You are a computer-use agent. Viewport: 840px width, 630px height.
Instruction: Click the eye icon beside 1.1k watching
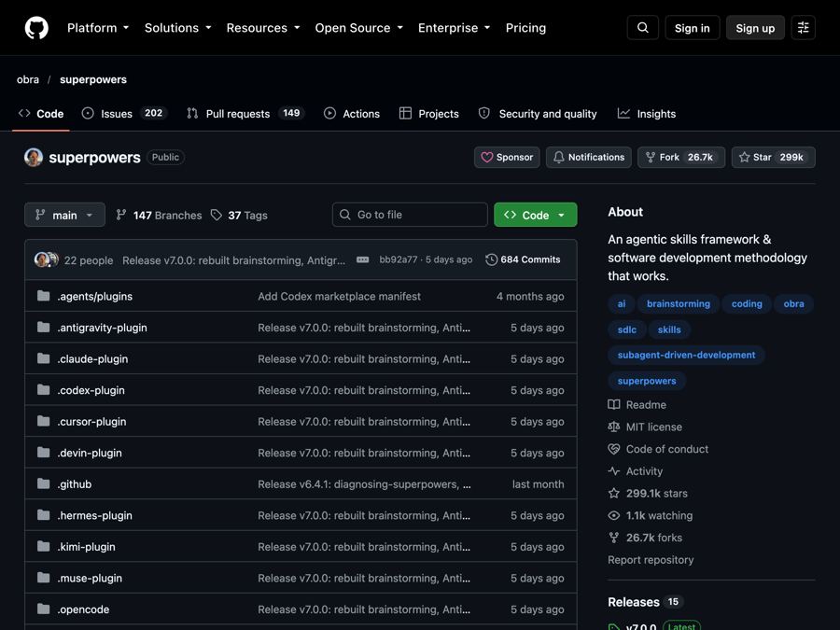coord(614,515)
